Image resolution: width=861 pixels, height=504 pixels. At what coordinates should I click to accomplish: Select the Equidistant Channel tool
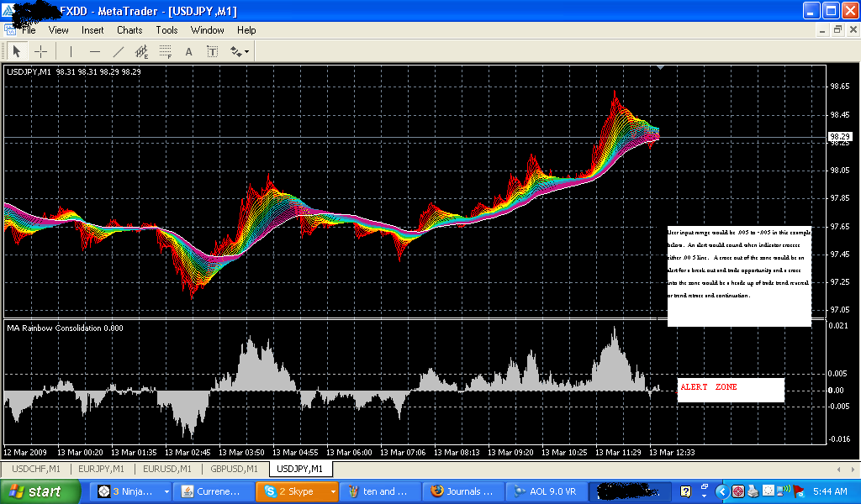(x=141, y=51)
